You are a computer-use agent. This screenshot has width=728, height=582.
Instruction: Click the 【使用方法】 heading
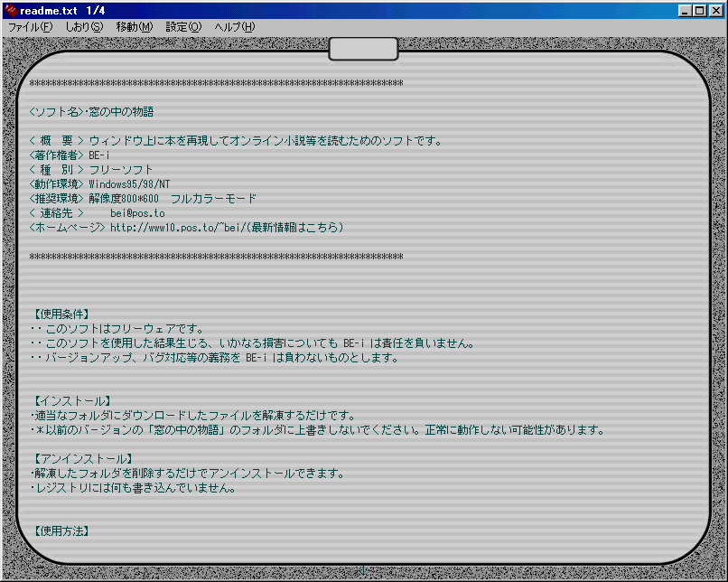click(x=61, y=530)
